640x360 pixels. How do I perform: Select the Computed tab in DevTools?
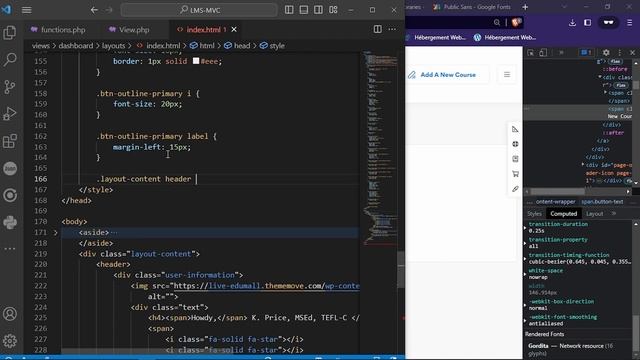pos(563,213)
